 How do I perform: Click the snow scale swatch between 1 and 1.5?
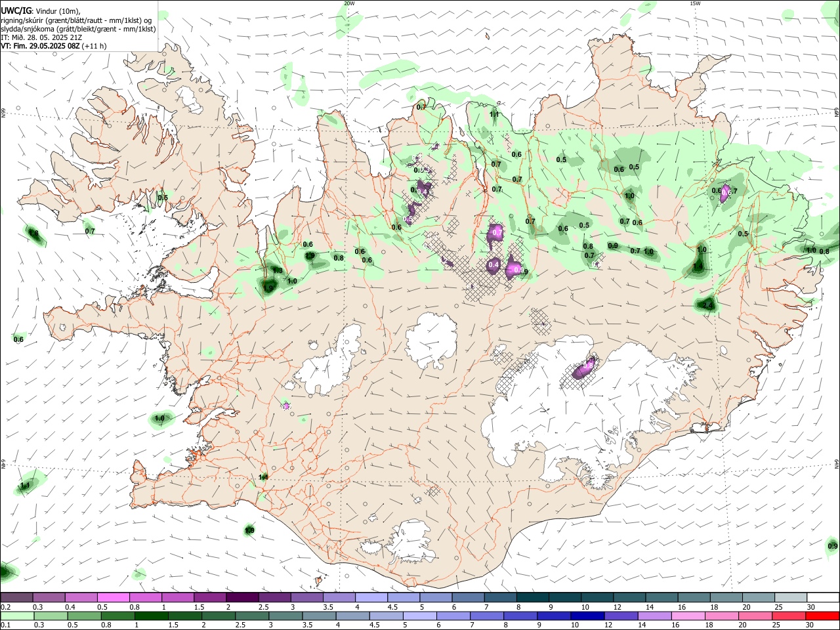177,597
